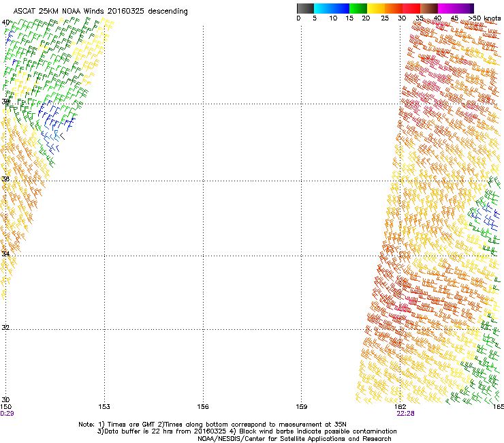504x443 pixels.
Task: Click the red 30-35 knots color band
Action: pos(411,8)
